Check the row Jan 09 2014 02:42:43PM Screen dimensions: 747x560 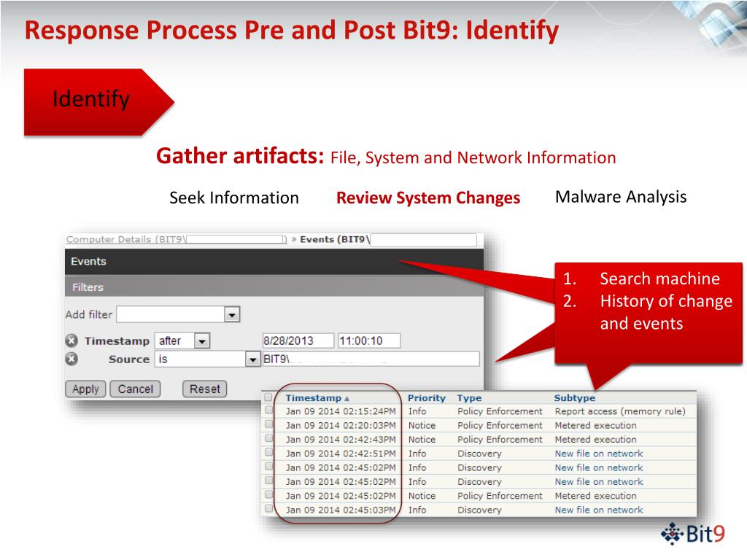click(x=268, y=438)
